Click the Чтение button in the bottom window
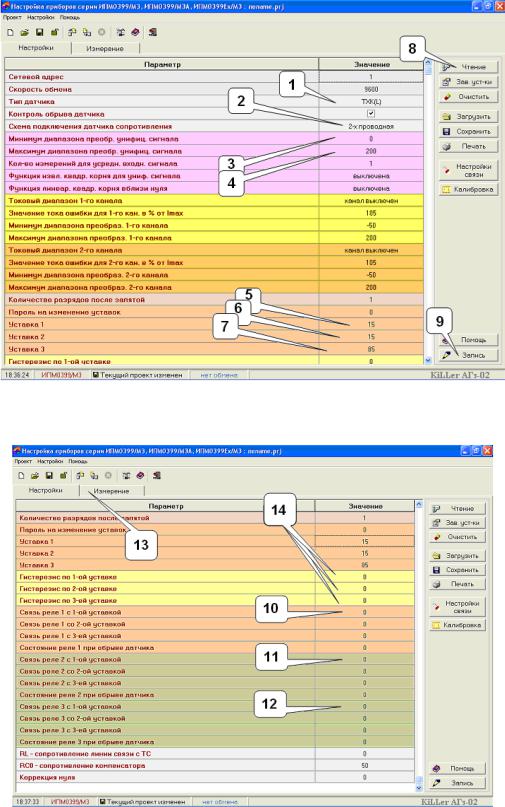The image size is (505, 807). [458, 508]
